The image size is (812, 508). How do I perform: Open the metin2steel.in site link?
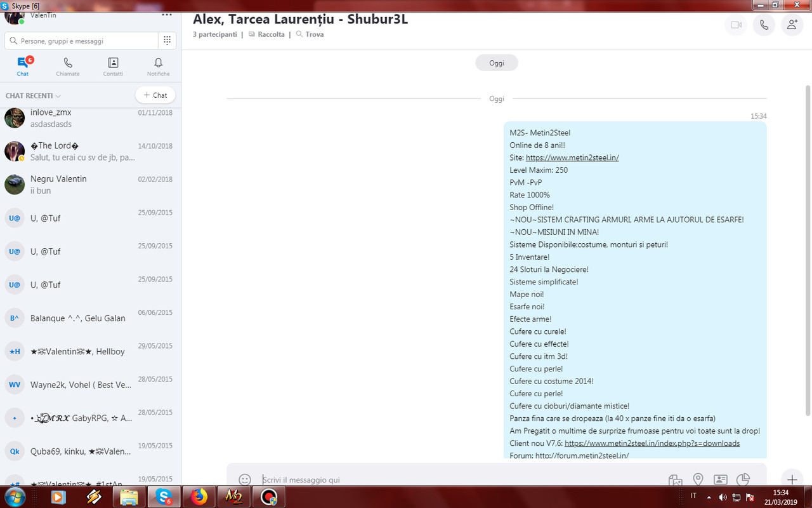click(x=572, y=157)
